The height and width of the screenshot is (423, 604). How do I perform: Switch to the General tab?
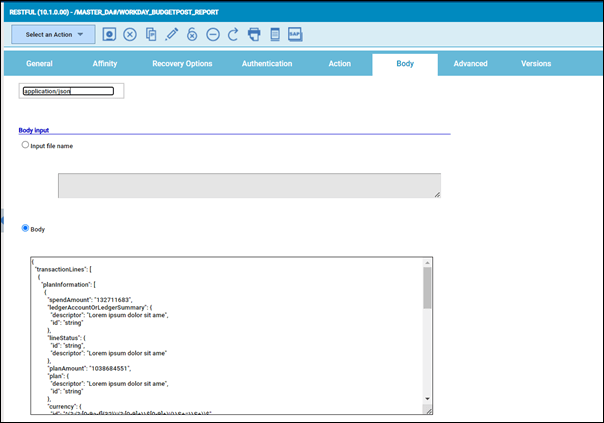coord(39,64)
